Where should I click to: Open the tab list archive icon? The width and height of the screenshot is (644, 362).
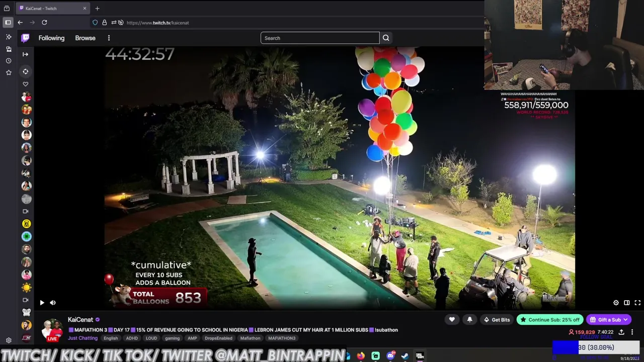tap(7, 8)
